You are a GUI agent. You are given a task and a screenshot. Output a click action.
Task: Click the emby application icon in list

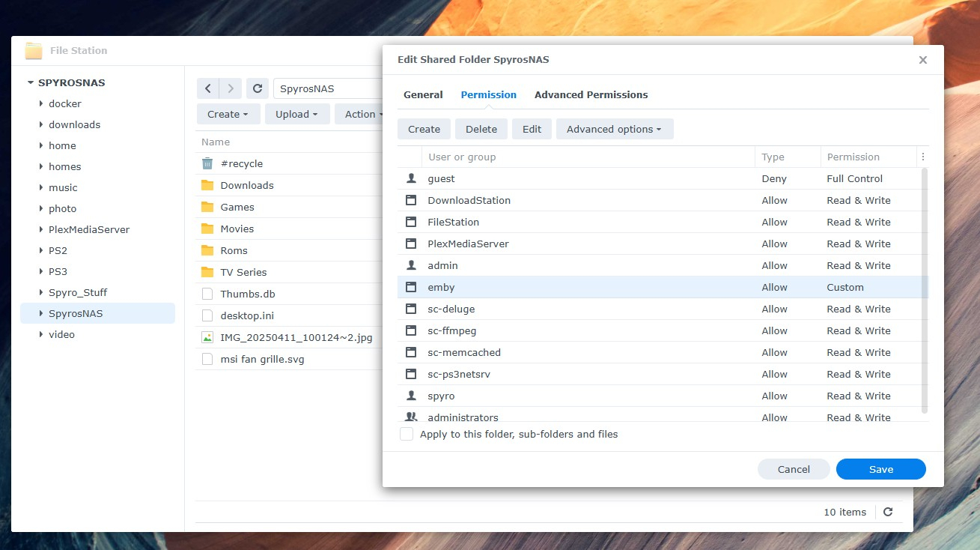click(x=410, y=287)
